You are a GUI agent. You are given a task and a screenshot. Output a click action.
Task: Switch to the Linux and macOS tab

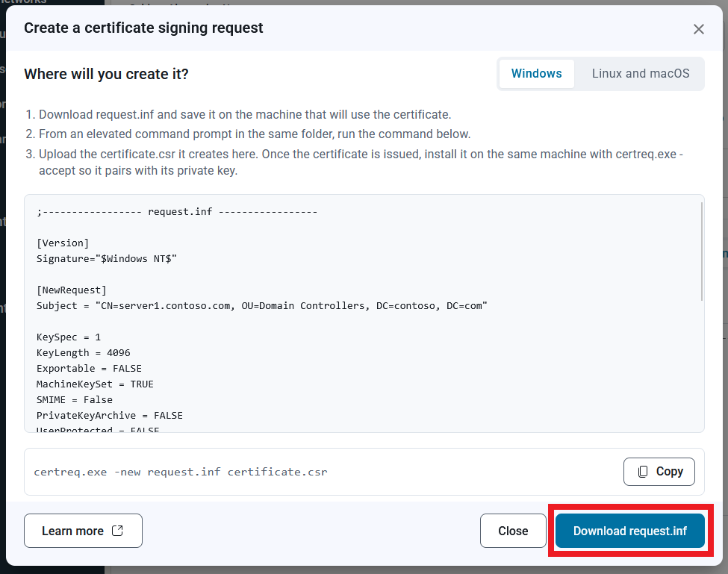point(640,74)
